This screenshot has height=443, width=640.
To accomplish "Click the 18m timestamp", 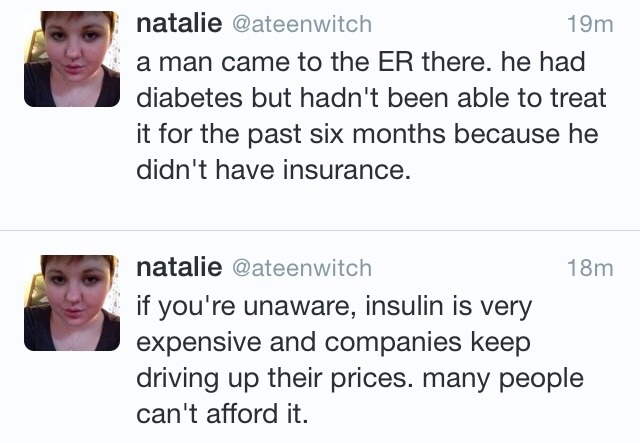I will pos(589,268).
